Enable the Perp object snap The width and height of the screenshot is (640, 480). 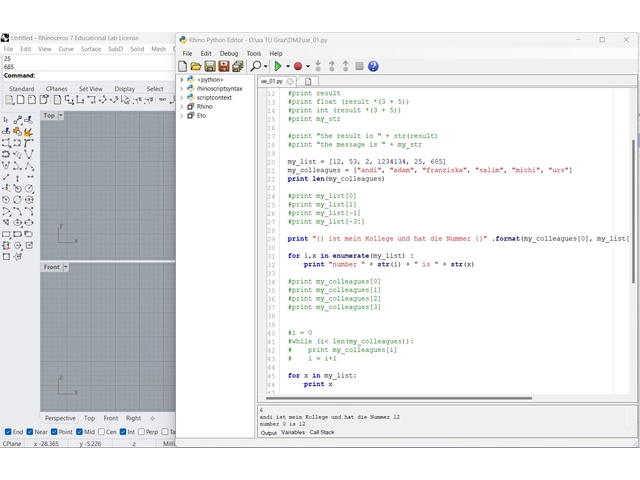tap(141, 432)
